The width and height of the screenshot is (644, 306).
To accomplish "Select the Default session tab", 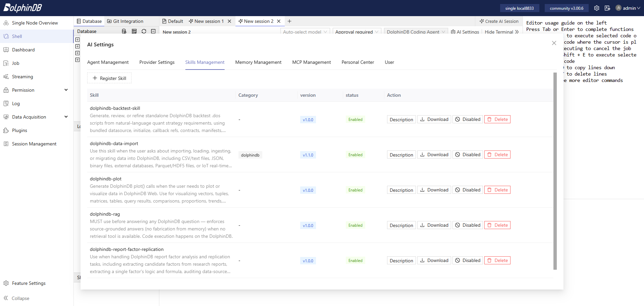I will [x=173, y=21].
